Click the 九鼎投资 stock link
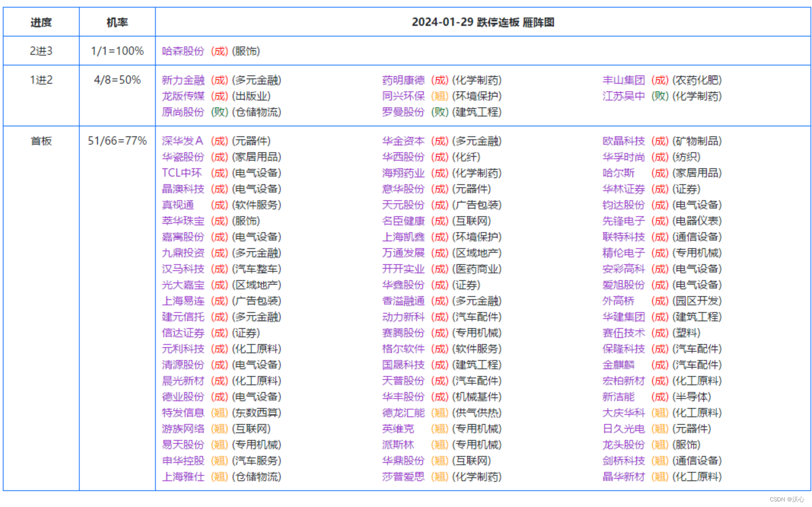Screen dimensions: 812x507 (183, 253)
